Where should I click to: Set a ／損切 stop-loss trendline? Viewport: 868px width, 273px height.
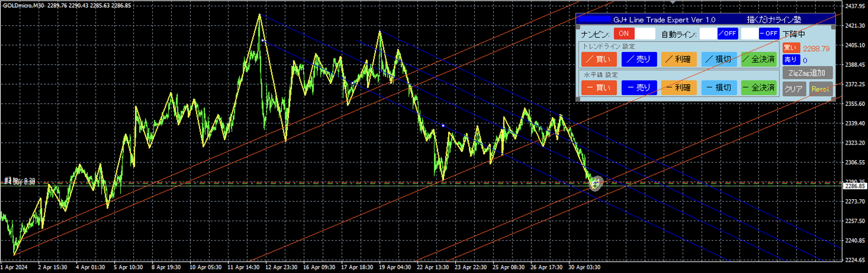point(719,59)
